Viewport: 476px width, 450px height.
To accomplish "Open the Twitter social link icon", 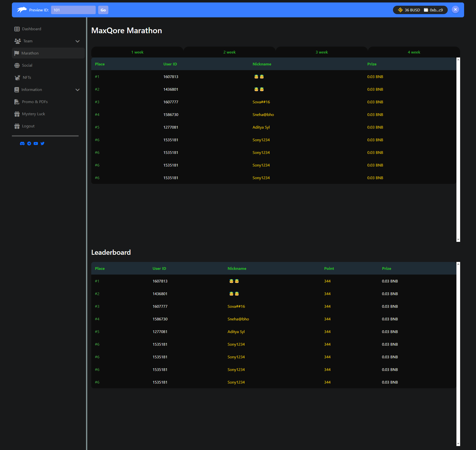I will coord(43,143).
